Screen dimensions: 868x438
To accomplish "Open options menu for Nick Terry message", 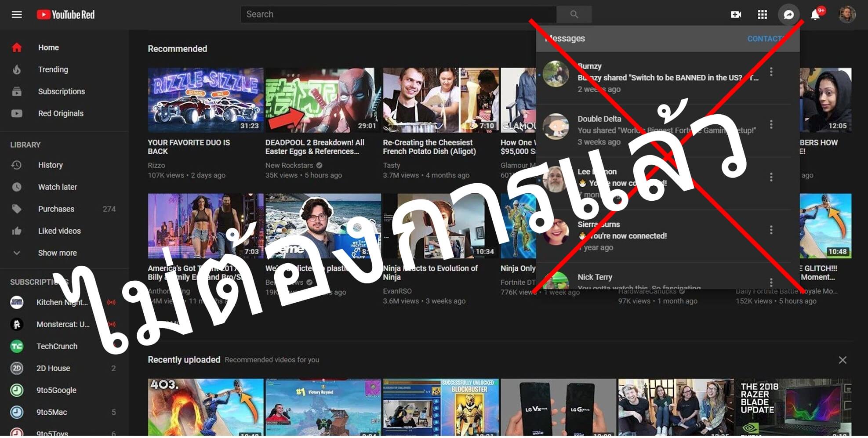I will [771, 282].
